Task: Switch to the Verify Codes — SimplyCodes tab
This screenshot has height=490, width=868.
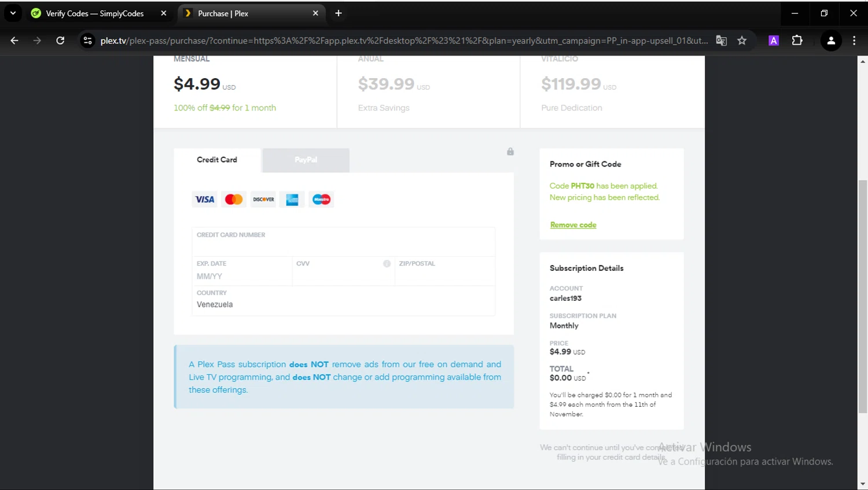Action: tap(95, 13)
